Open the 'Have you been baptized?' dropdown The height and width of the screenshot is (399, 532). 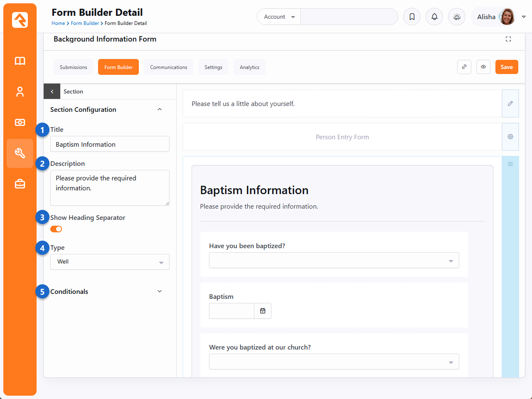pyautogui.click(x=334, y=261)
